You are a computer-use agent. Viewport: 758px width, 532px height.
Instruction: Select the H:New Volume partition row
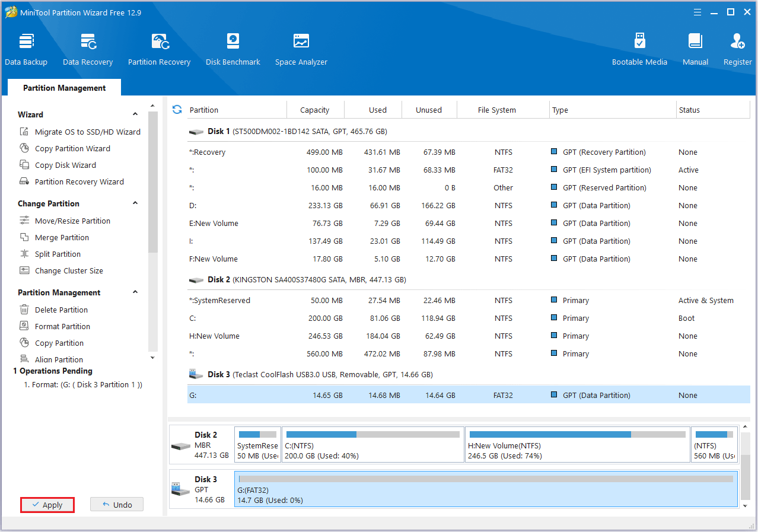469,336
